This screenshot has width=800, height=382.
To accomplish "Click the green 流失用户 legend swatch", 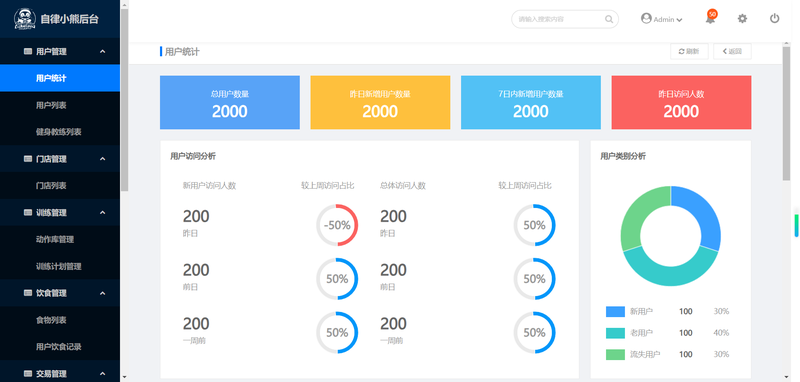I will 615,354.
